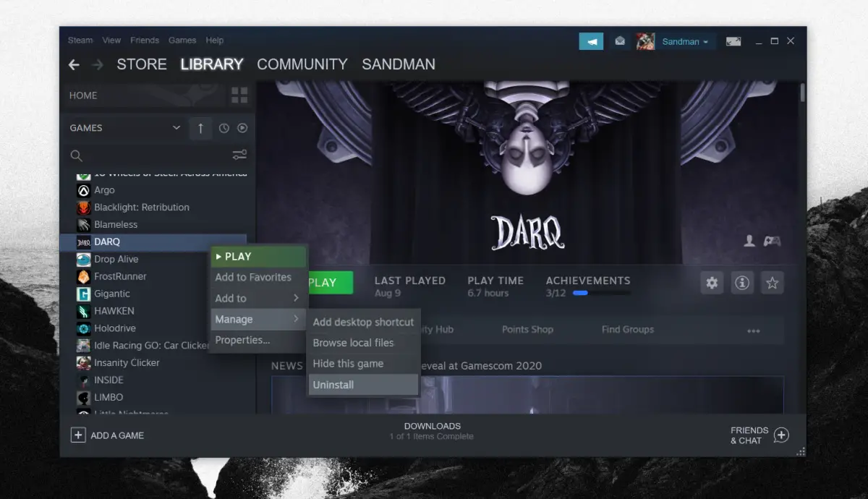Click the plus icon for Add a Game
Screen dimensions: 868x499
(77, 435)
